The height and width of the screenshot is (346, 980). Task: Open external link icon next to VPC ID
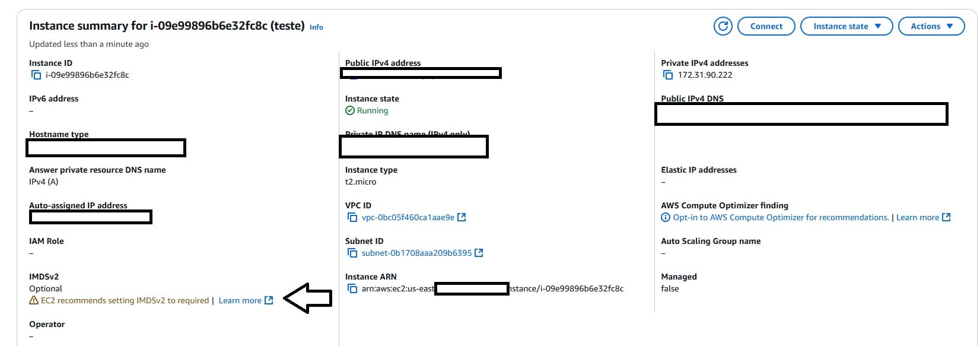(x=462, y=217)
